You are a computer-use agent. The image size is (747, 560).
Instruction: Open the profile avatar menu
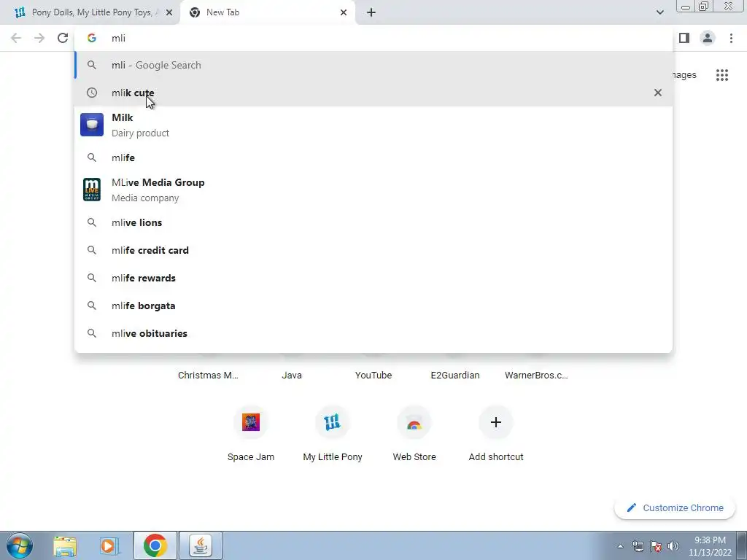click(x=708, y=38)
